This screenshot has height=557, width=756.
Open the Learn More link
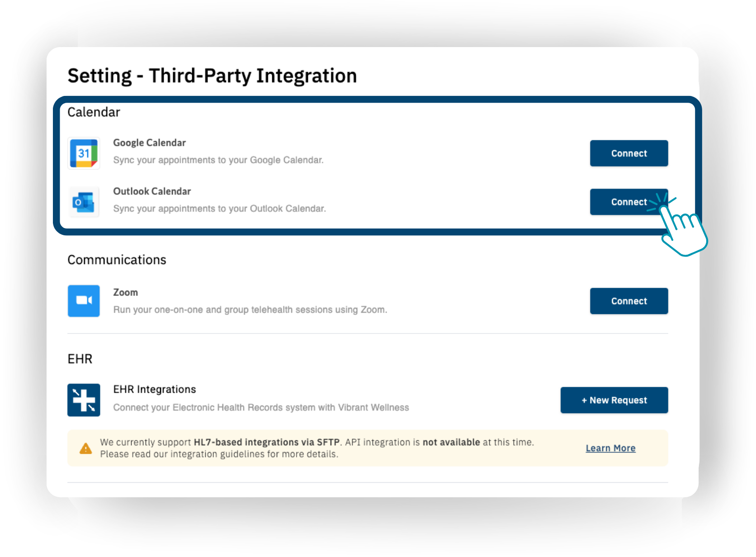click(x=610, y=448)
